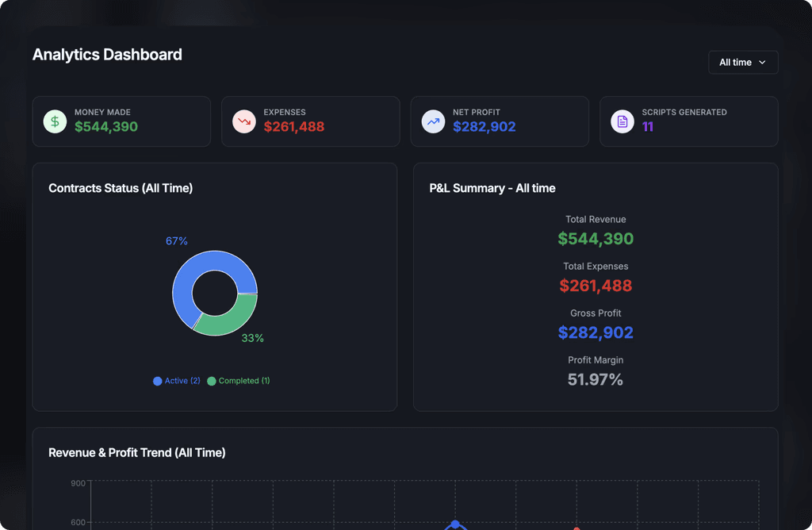Screen dimensions: 812x530
Task: Click the blue upward trend Net Profit icon
Action: tap(433, 121)
